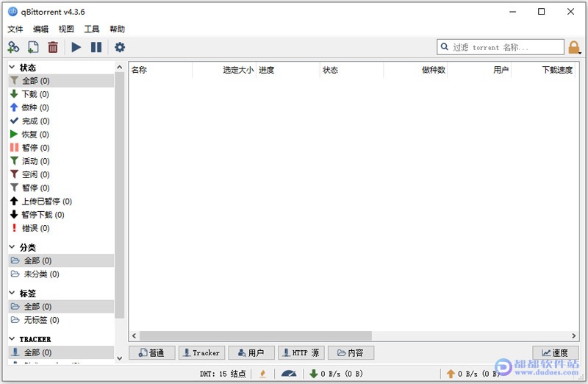
Task: Select 全部 (0) under 分类
Action: click(x=61, y=260)
